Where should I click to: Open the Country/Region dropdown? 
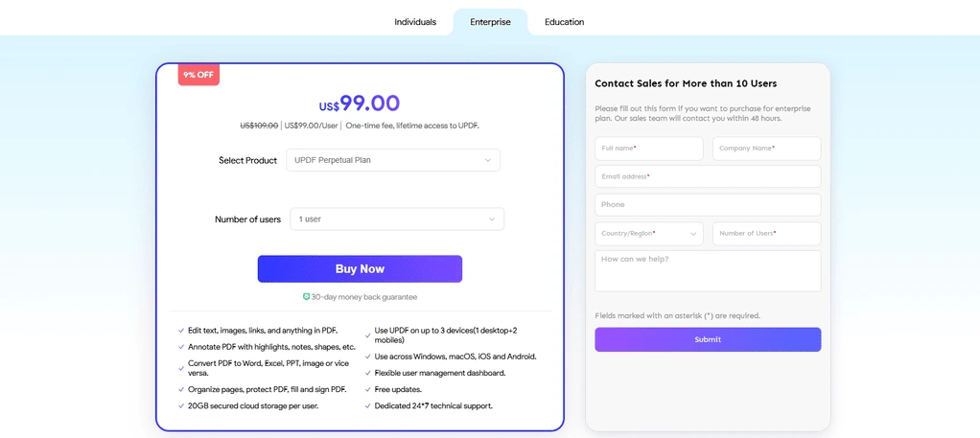pyautogui.click(x=649, y=234)
